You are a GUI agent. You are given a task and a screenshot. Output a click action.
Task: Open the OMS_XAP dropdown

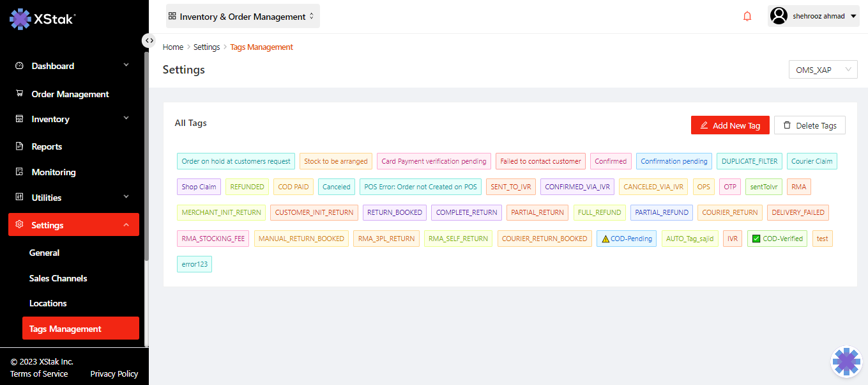point(823,70)
